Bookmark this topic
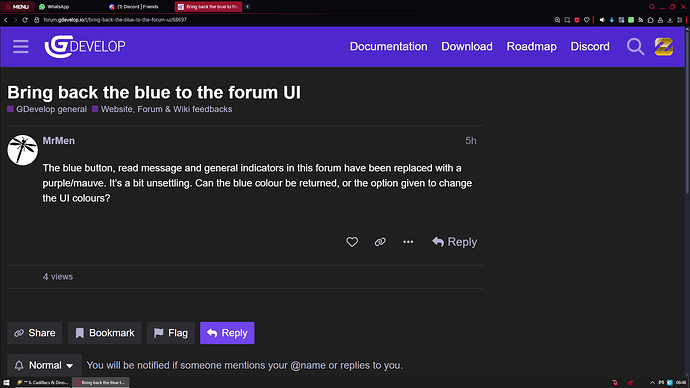This screenshot has width=690, height=388. pyautogui.click(x=105, y=333)
